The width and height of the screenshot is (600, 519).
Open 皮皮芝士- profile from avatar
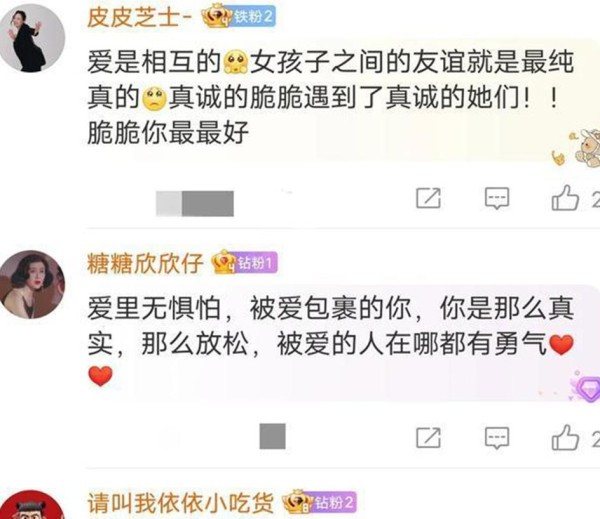tap(32, 38)
